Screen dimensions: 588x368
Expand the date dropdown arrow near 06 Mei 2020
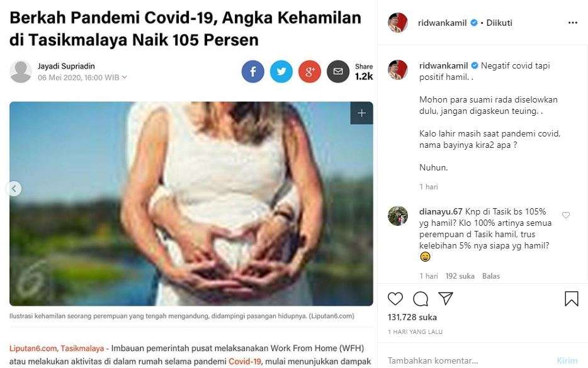pos(124,77)
